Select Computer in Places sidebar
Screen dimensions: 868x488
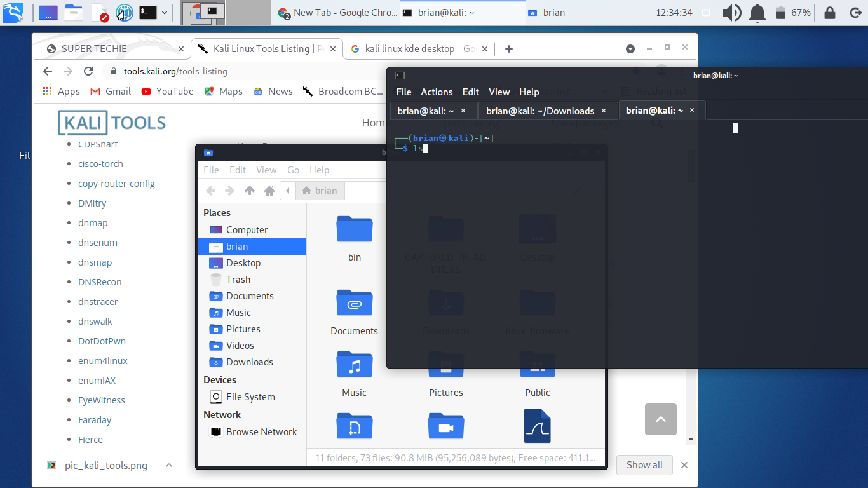coord(252,230)
